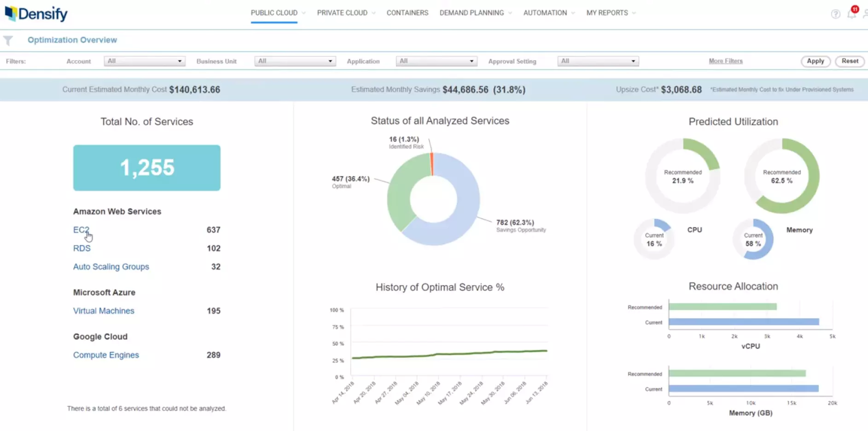Viewport: 868px width, 431px height.
Task: Open the Virtual Machines link
Action: (x=104, y=311)
